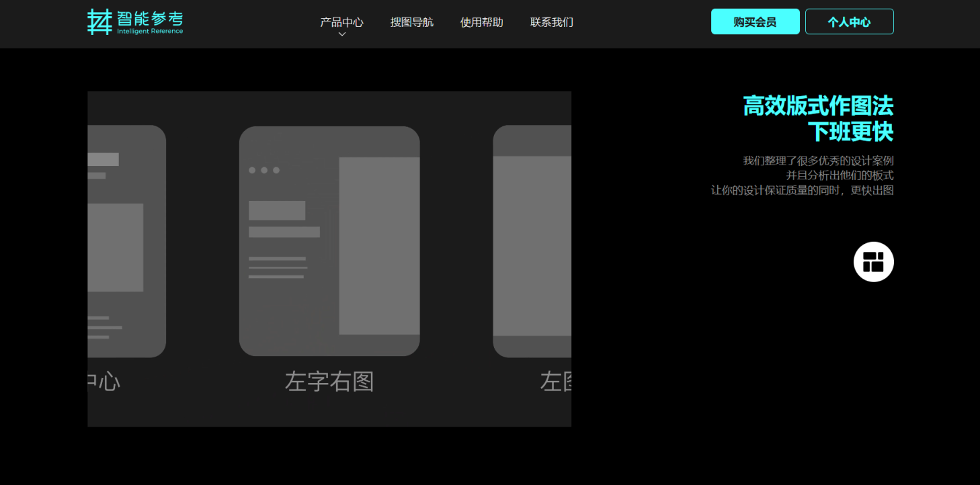Open the 产品中心 menu
Viewport: 980px width, 485px height.
point(341,22)
